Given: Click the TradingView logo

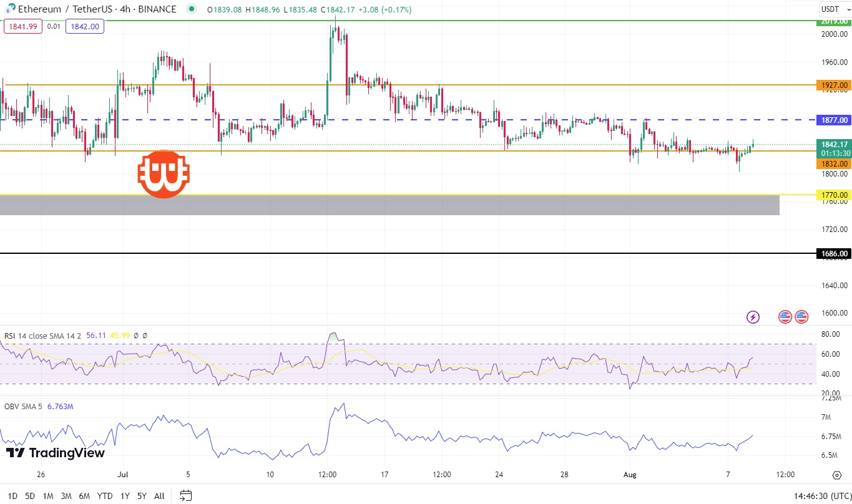Looking at the screenshot, I should click(56, 453).
